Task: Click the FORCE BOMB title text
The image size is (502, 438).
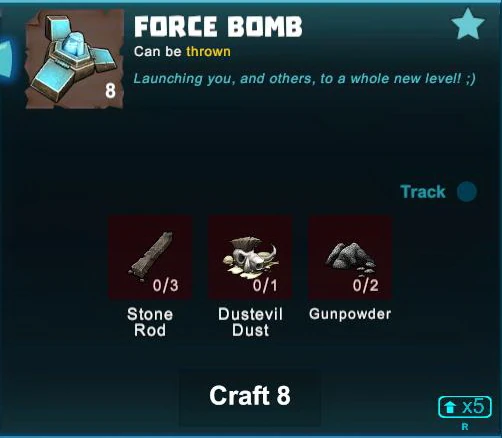Action: pos(218,27)
